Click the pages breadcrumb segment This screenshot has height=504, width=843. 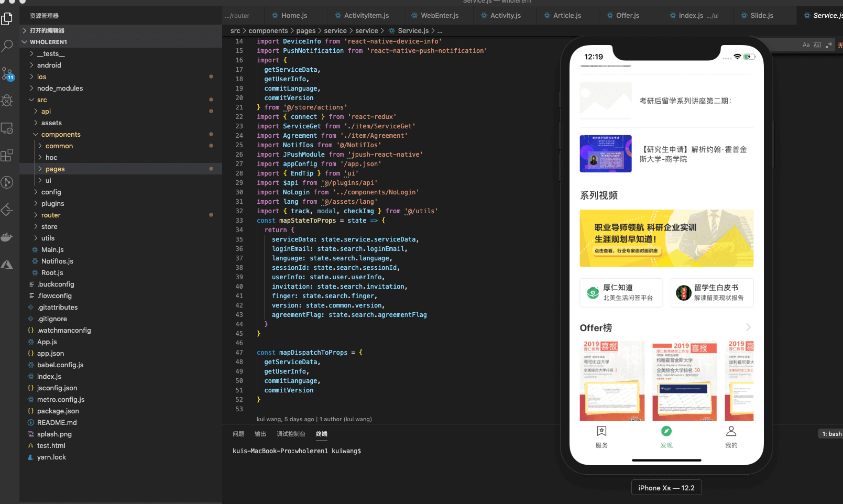(306, 30)
